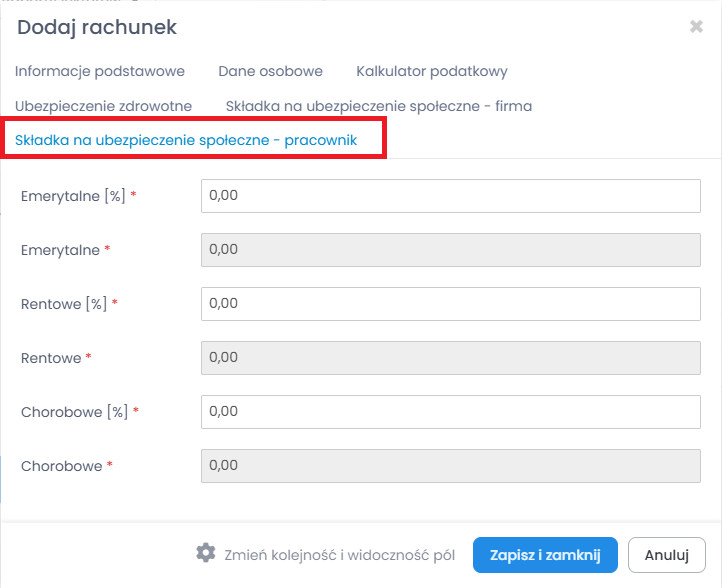Open Składka na ubezpieczenie społeczne - firma tab
722x588 pixels.
pyautogui.click(x=378, y=105)
